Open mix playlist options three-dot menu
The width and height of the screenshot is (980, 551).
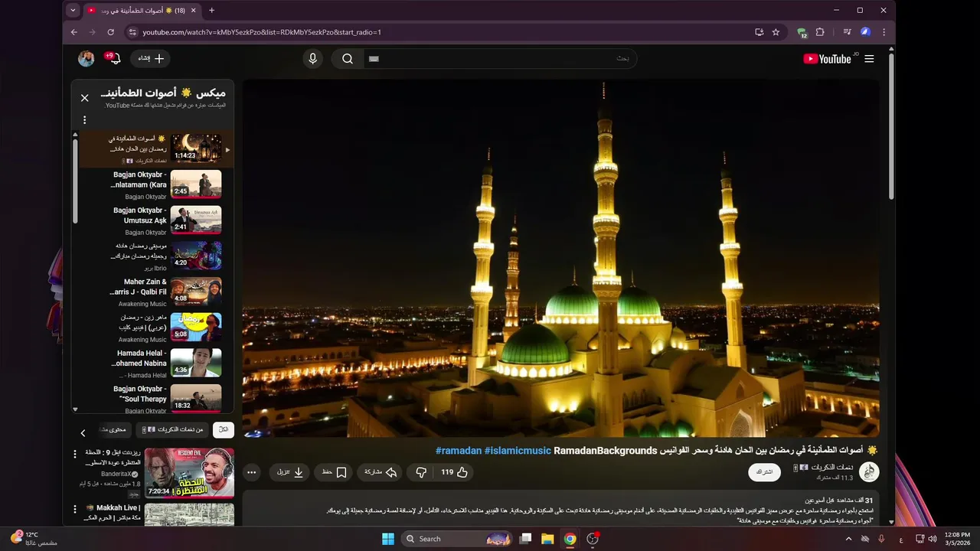point(85,119)
